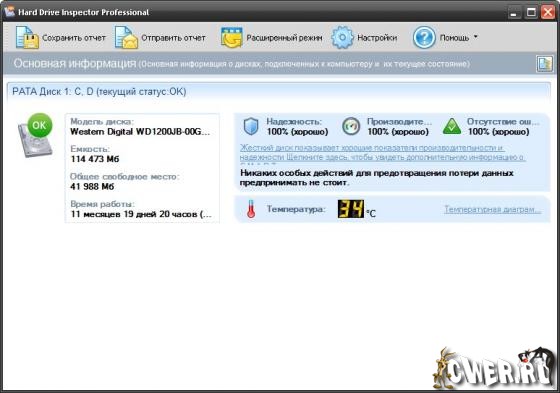Open Settings via the gear icon

[x=342, y=37]
